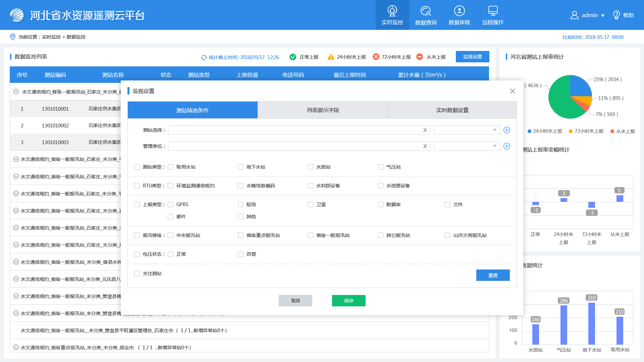This screenshot has height=362, width=644.
Task: Click the 取消 button
Action: [x=295, y=301]
